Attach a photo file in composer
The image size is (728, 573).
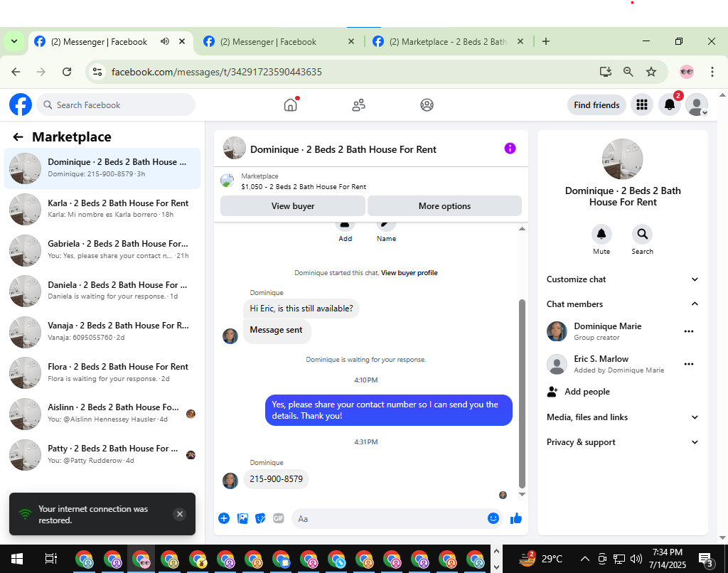242,518
